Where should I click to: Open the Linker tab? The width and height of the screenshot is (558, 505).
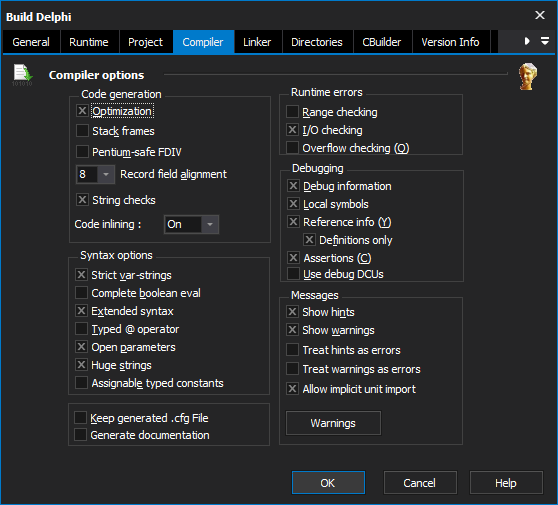257,42
